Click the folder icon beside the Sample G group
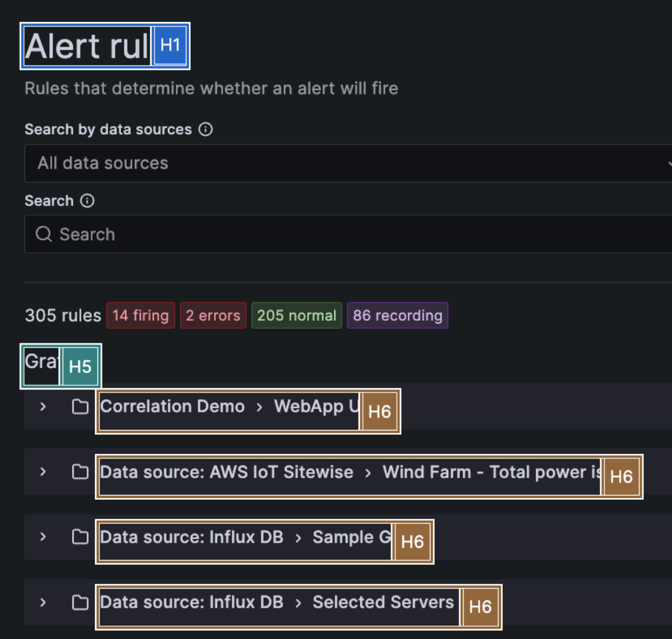This screenshot has width=672, height=639. [x=80, y=537]
